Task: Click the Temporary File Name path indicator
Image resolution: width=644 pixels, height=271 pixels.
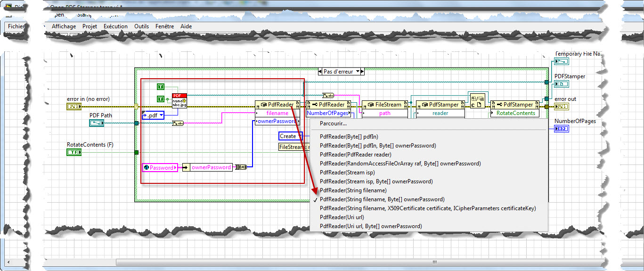Action: tap(562, 62)
